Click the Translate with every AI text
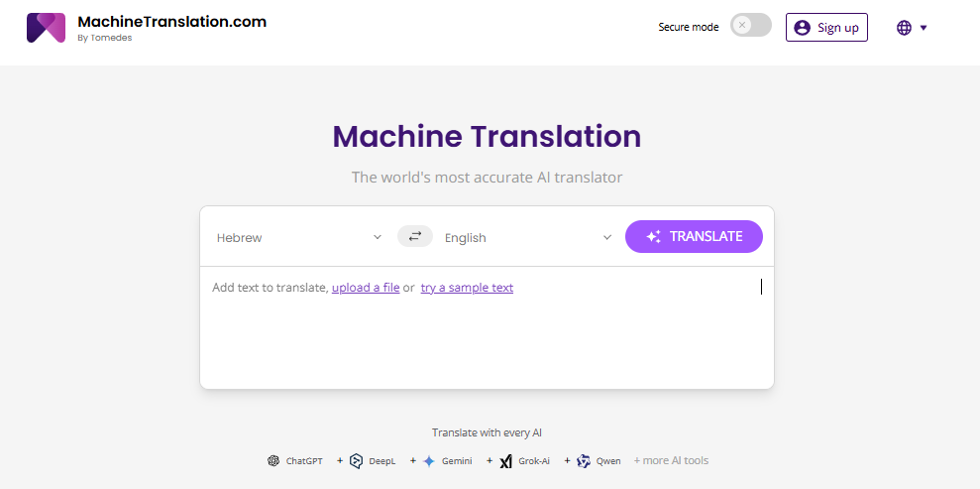Screen dimensions: 980x489 click(x=487, y=432)
